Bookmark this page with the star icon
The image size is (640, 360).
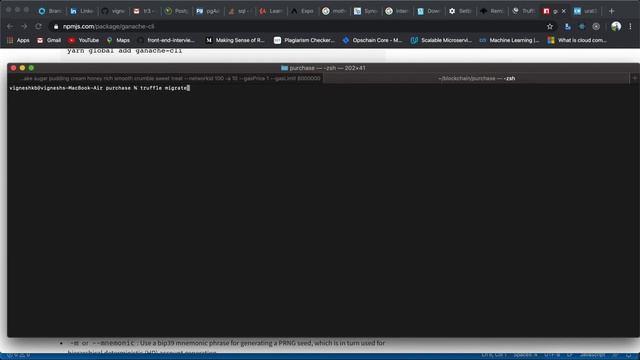pos(550,27)
